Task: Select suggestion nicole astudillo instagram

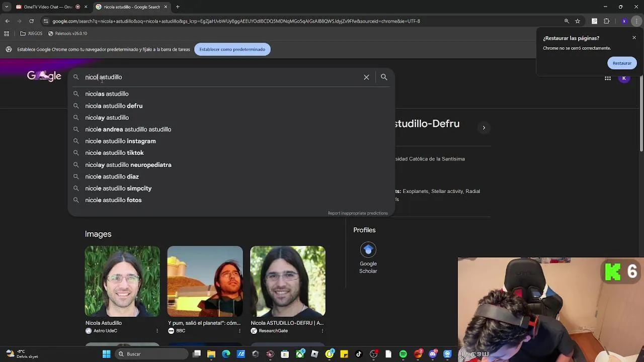Action: [230, 141]
